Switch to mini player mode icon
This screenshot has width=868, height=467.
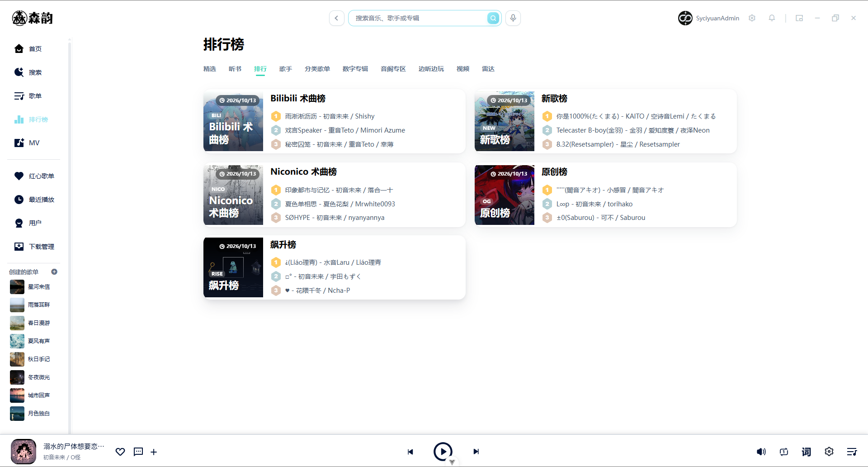pyautogui.click(x=799, y=18)
